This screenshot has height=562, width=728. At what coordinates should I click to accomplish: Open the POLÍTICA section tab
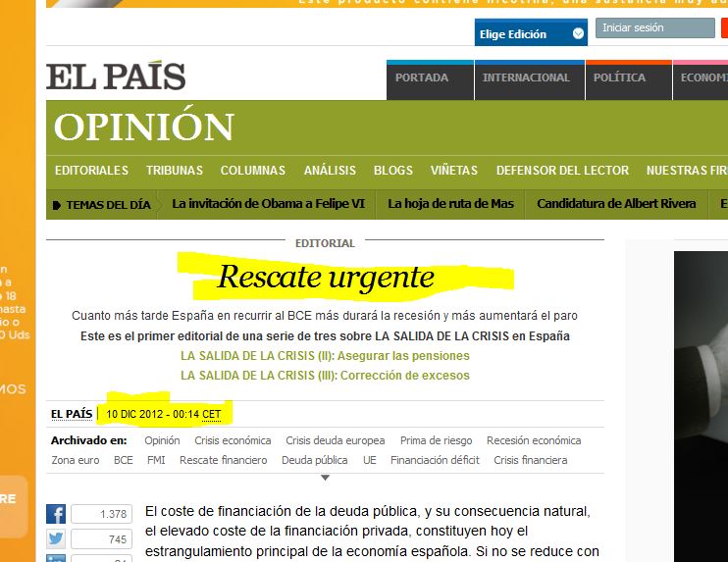[x=629, y=79]
